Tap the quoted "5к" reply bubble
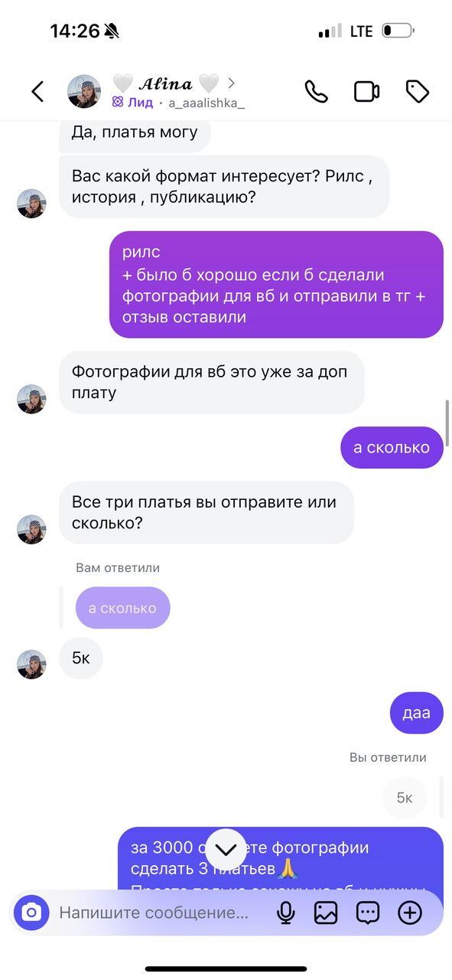Image resolution: width=452 pixels, height=980 pixels. (405, 798)
